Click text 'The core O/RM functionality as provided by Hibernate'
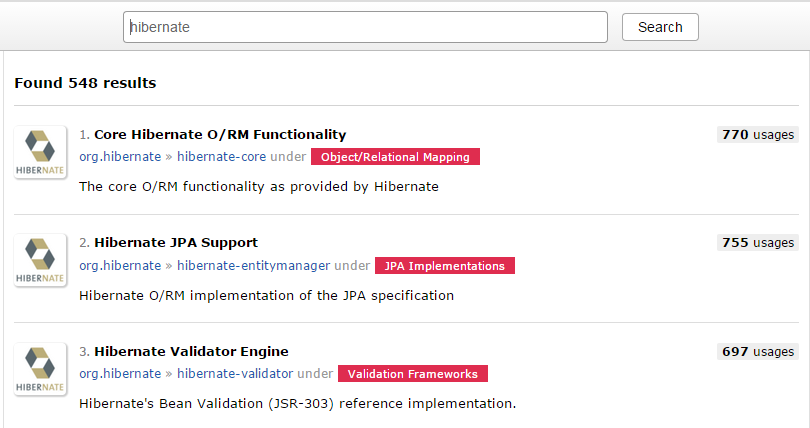 (x=259, y=186)
